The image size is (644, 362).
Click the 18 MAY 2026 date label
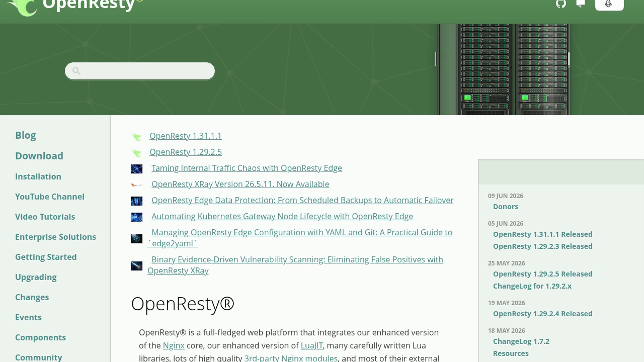[506, 330]
